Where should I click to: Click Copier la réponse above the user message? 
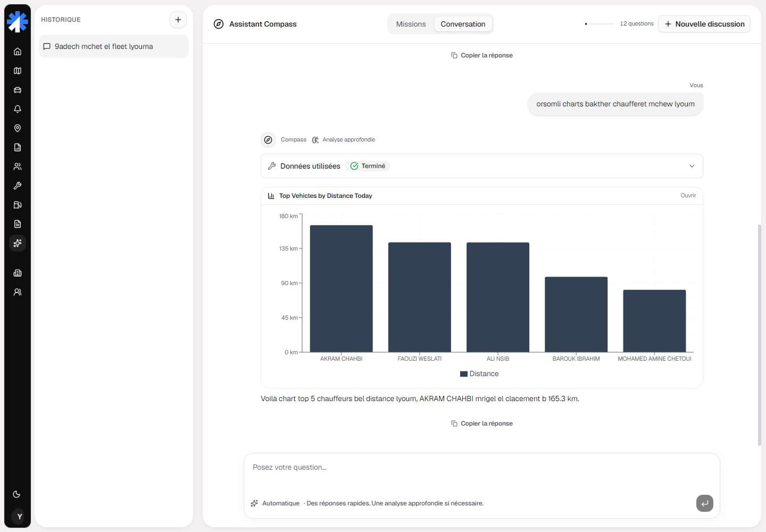pyautogui.click(x=482, y=55)
